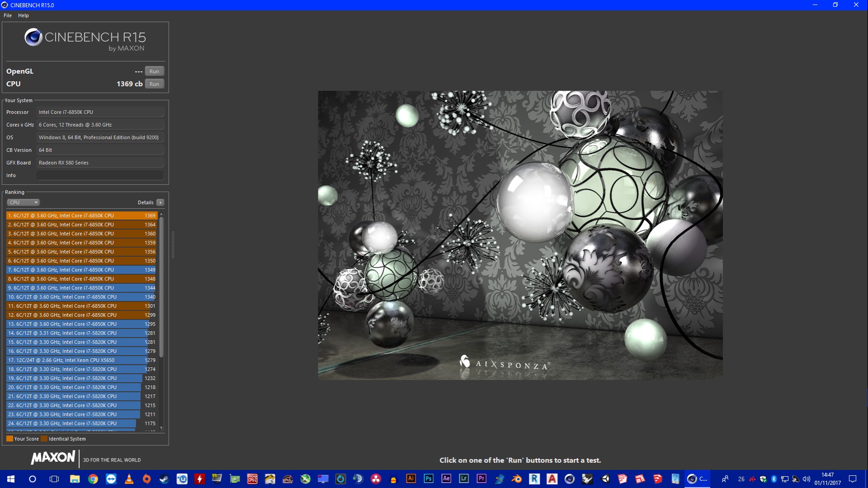
Task: Select ranking entry 19 with score 1232
Action: [82, 378]
